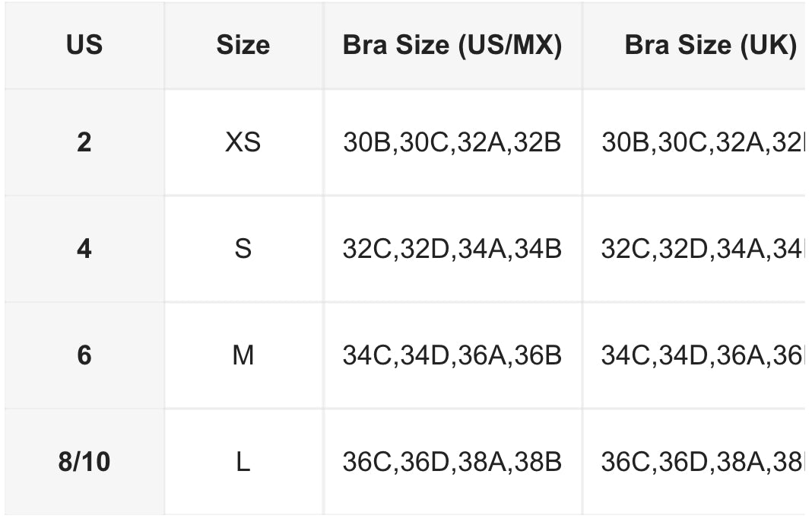Click US size 8/10 cell
The height and width of the screenshot is (522, 812).
84,462
